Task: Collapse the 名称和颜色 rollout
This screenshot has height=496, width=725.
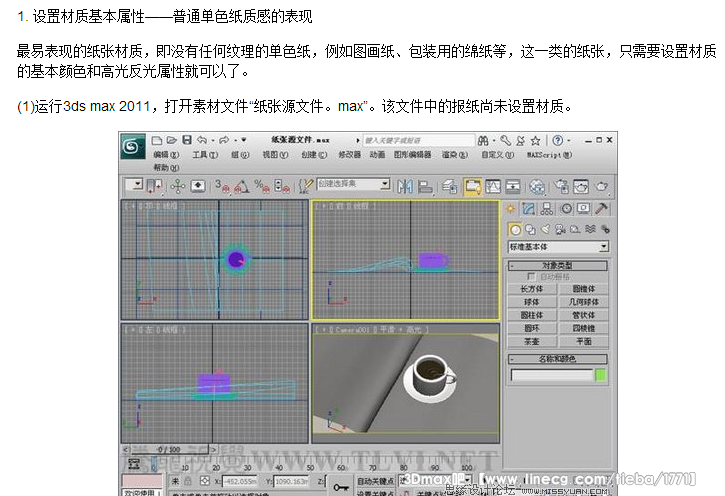Action: coord(558,359)
